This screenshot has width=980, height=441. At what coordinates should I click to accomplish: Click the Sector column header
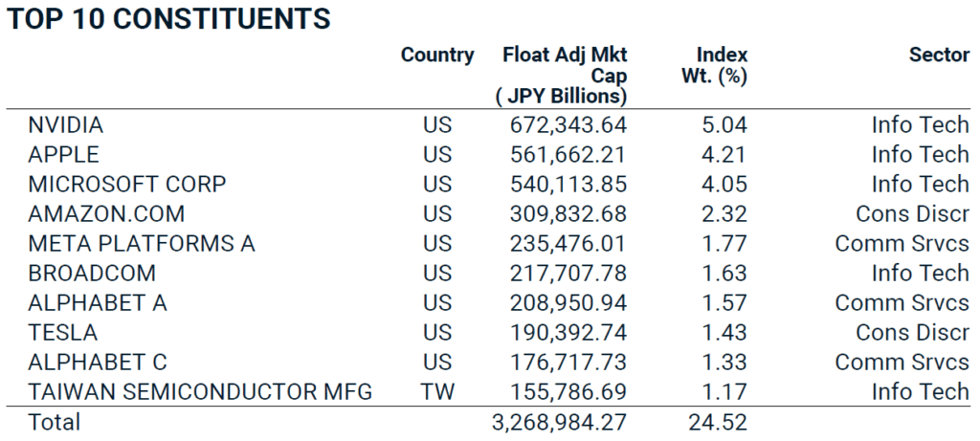pyautogui.click(x=939, y=55)
